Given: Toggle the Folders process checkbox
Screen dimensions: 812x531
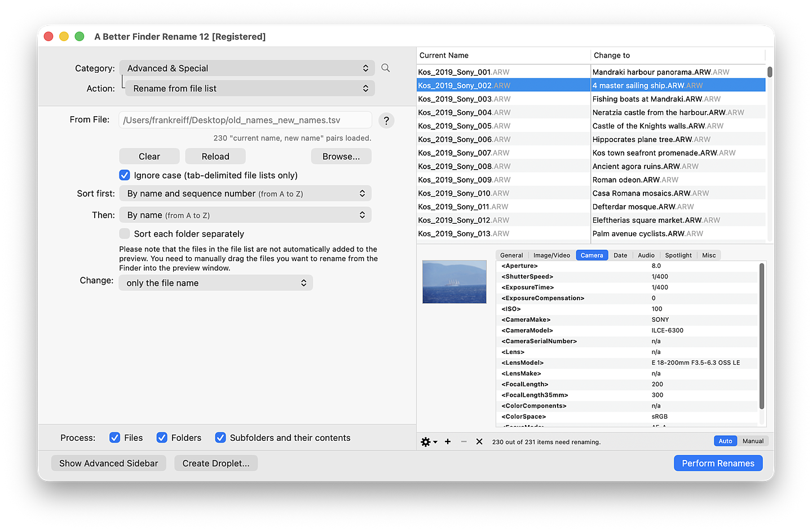Looking at the screenshot, I should tap(162, 437).
